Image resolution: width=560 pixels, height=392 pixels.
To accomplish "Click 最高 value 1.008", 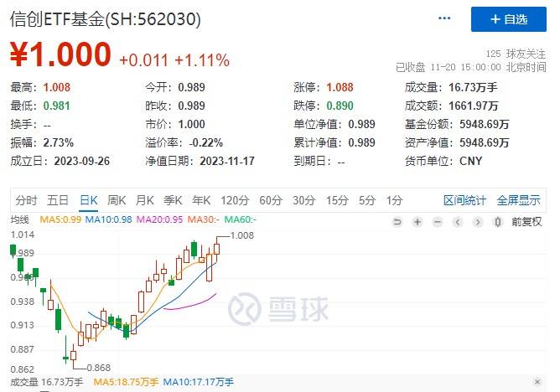I will point(56,87).
